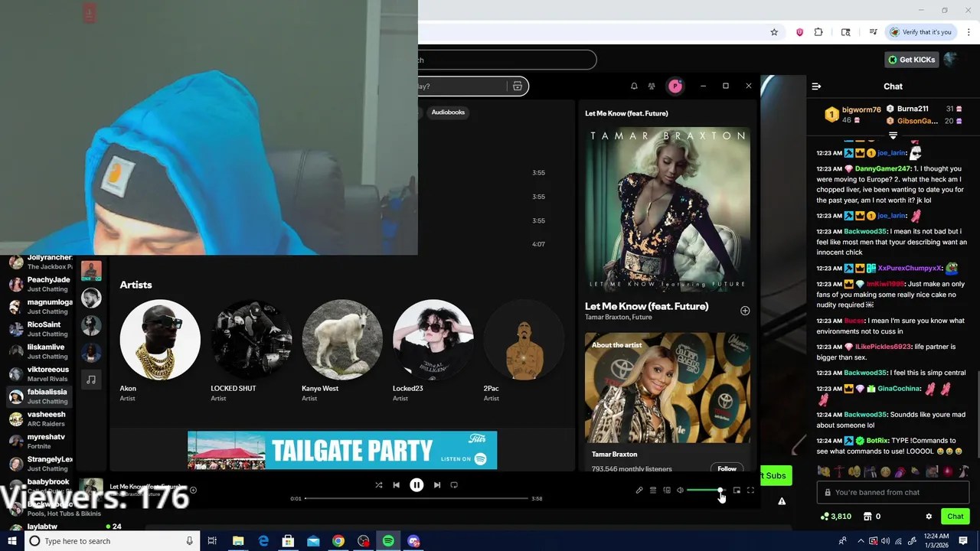
Task: Open Kanye West artist card
Action: (x=342, y=350)
